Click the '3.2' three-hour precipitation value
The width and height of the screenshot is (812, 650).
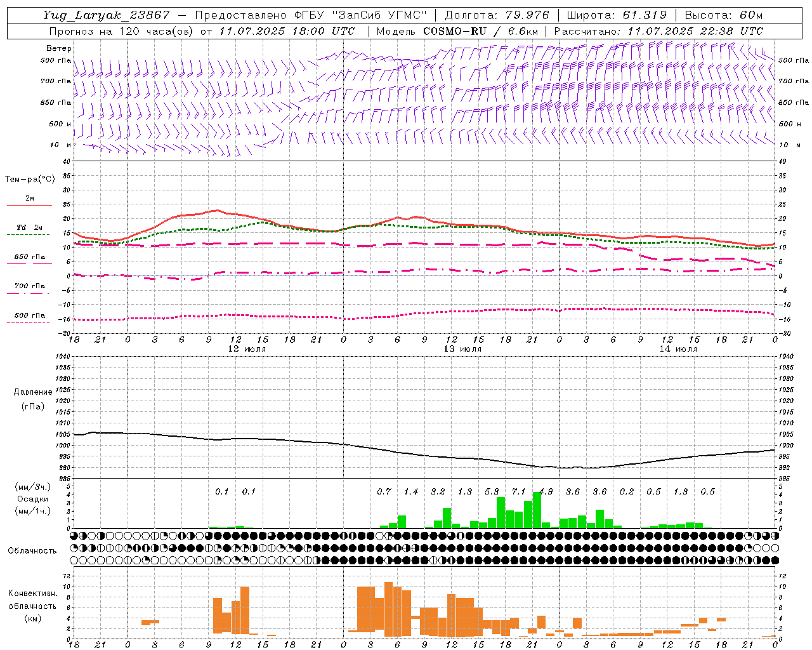(438, 492)
